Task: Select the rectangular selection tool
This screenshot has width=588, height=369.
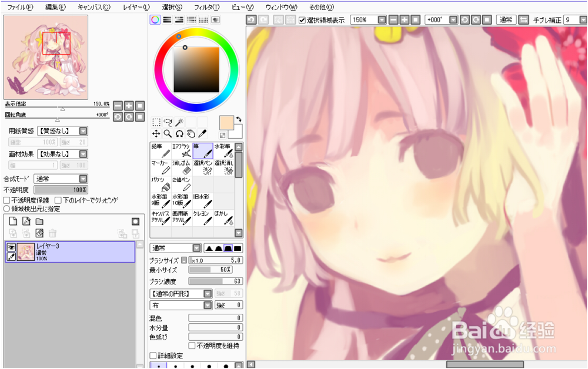Action: [x=156, y=122]
